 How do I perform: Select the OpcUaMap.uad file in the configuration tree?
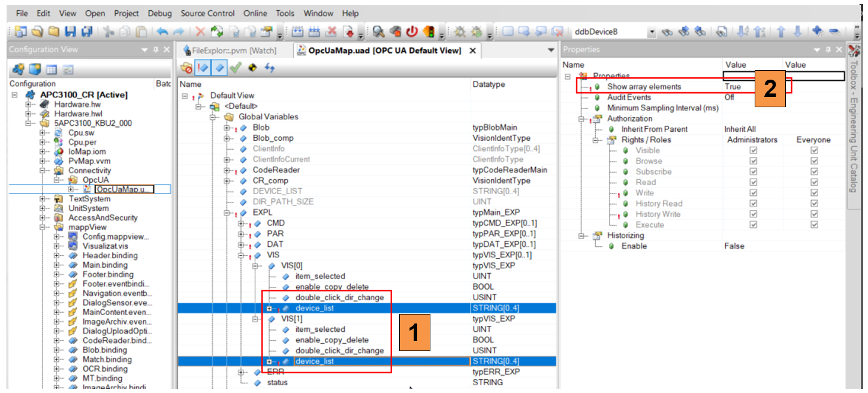(123, 189)
